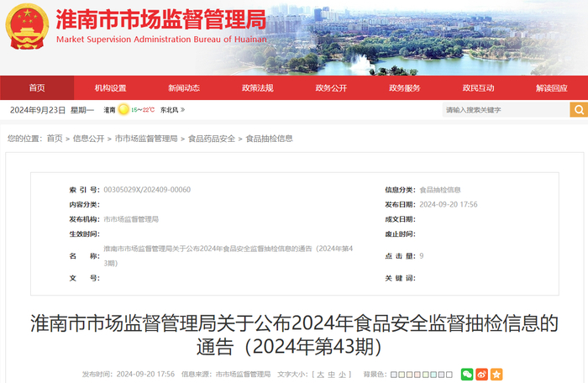The image size is (588, 383).
Task: Go to 首页 in breadcrumb
Action: (55, 139)
